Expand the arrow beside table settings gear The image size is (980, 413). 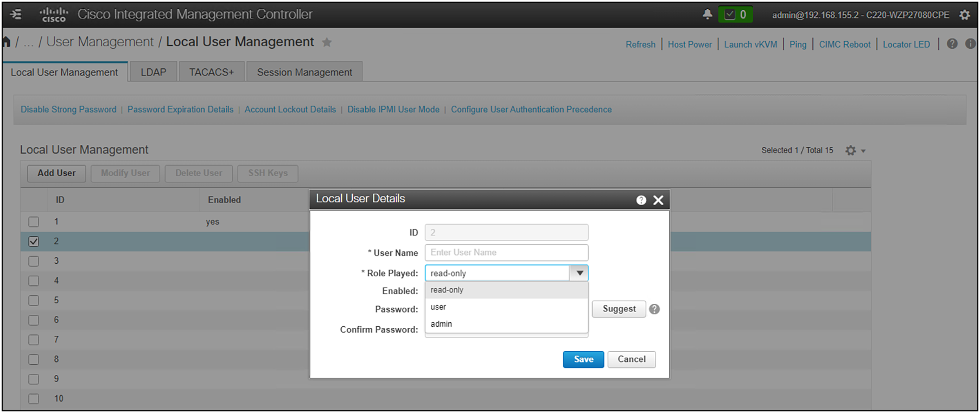(x=863, y=151)
